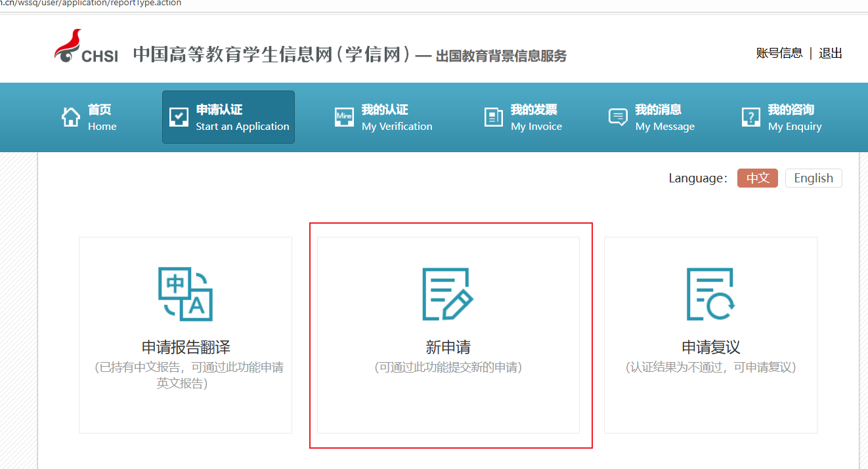Go to 我的发票 My Invoice tab
Viewport: 868px width, 469px height.
coord(536,117)
